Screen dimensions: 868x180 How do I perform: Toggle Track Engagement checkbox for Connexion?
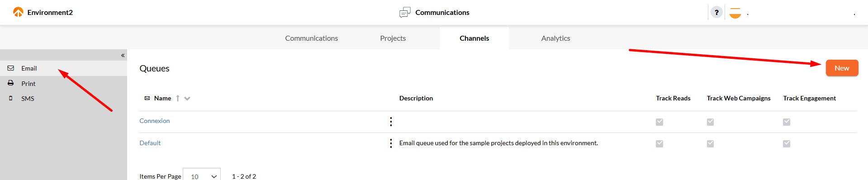tap(787, 122)
